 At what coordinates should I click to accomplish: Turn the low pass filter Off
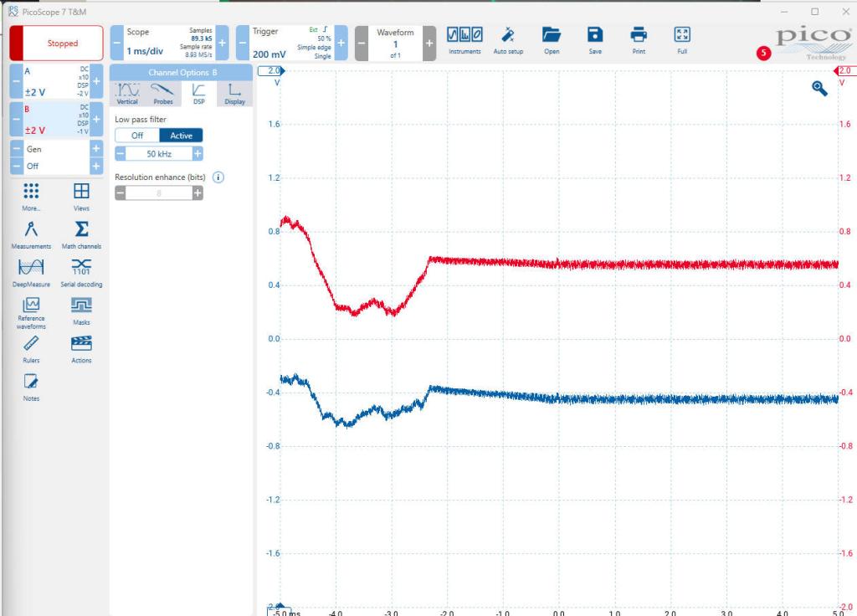136,136
